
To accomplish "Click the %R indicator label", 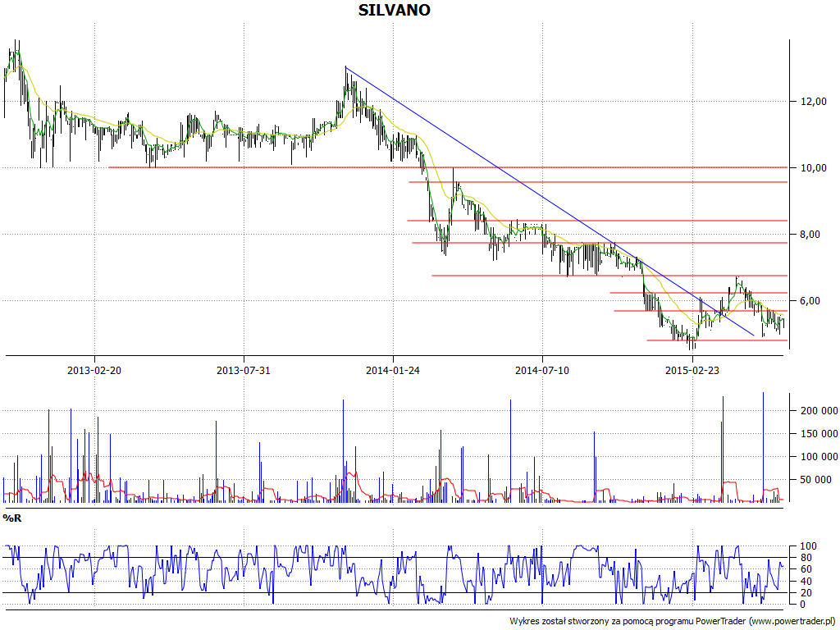I will click(x=12, y=518).
